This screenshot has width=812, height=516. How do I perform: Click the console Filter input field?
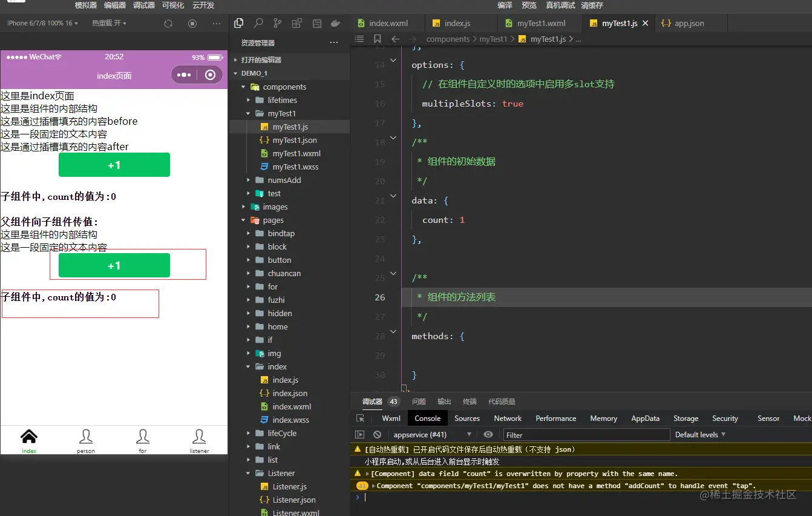586,435
